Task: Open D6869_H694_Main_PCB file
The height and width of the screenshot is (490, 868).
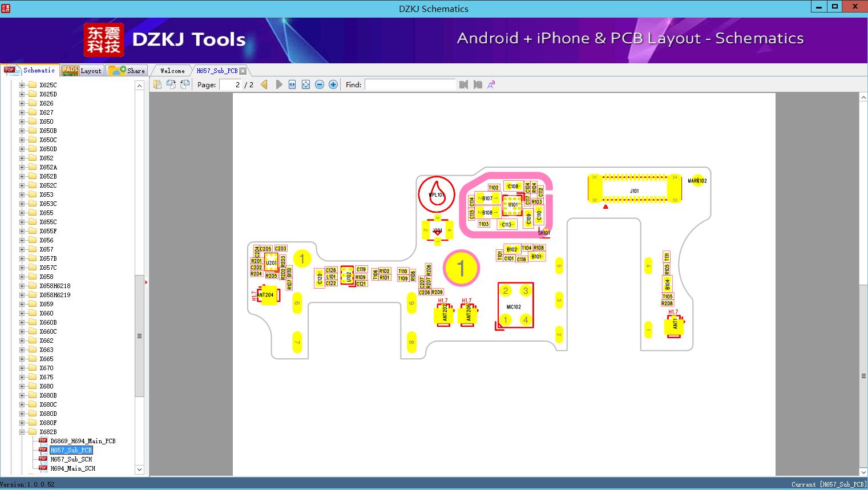Action: [83, 441]
